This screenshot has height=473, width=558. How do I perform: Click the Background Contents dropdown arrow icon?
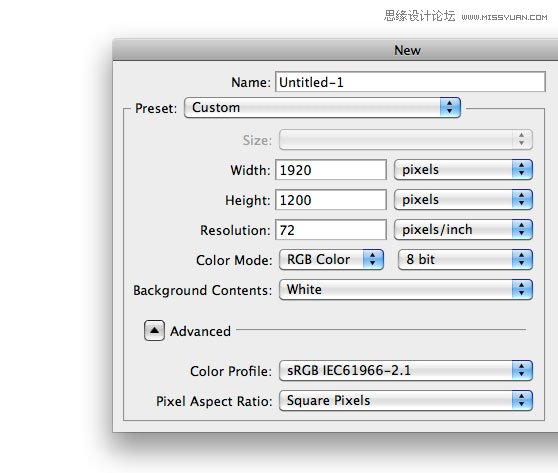tap(522, 289)
